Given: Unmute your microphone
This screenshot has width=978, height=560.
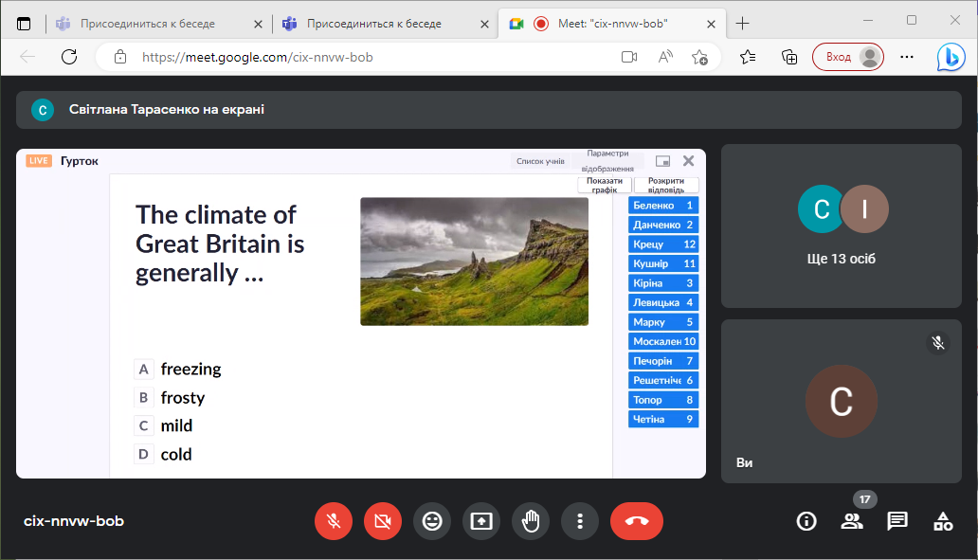Looking at the screenshot, I should tap(334, 520).
